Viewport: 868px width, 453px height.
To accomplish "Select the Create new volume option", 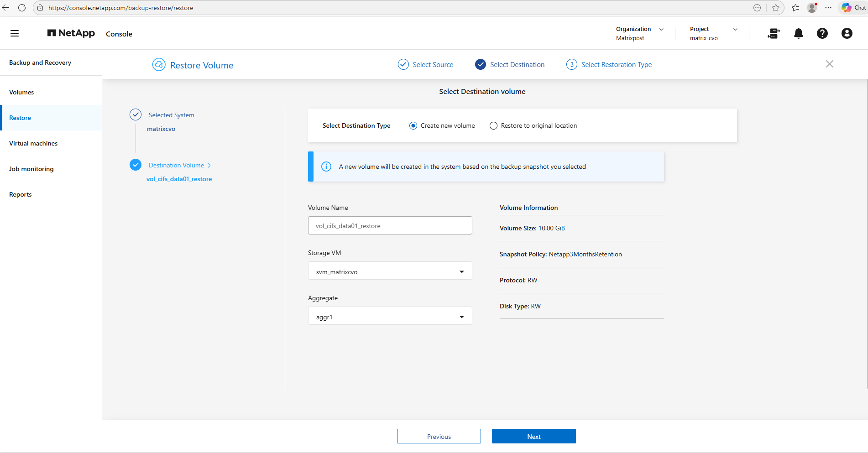I will pyautogui.click(x=413, y=126).
